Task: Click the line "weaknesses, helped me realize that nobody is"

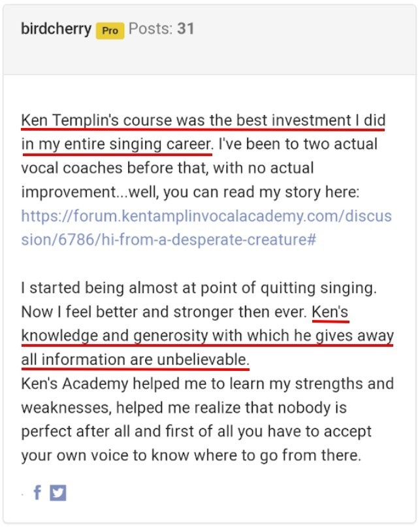Action: (x=184, y=407)
